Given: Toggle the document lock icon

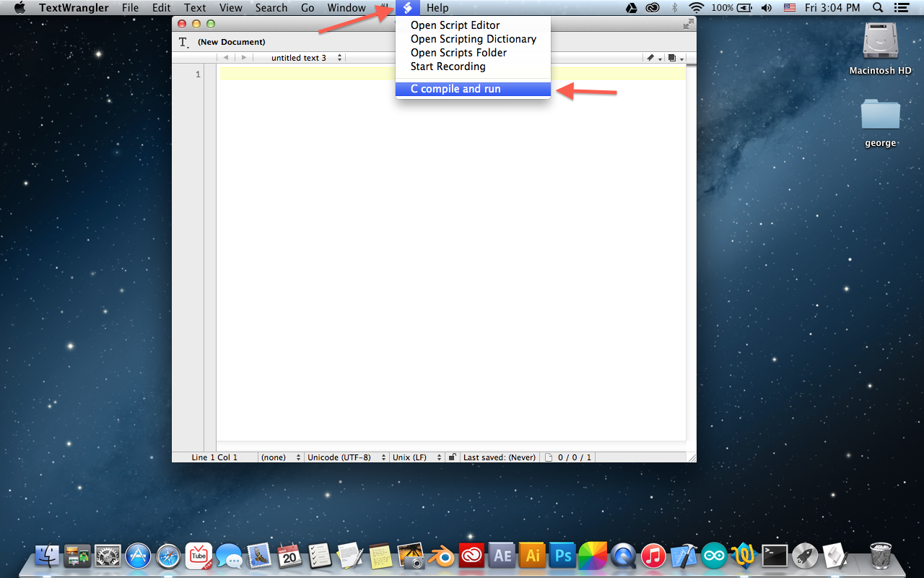Looking at the screenshot, I should point(452,457).
